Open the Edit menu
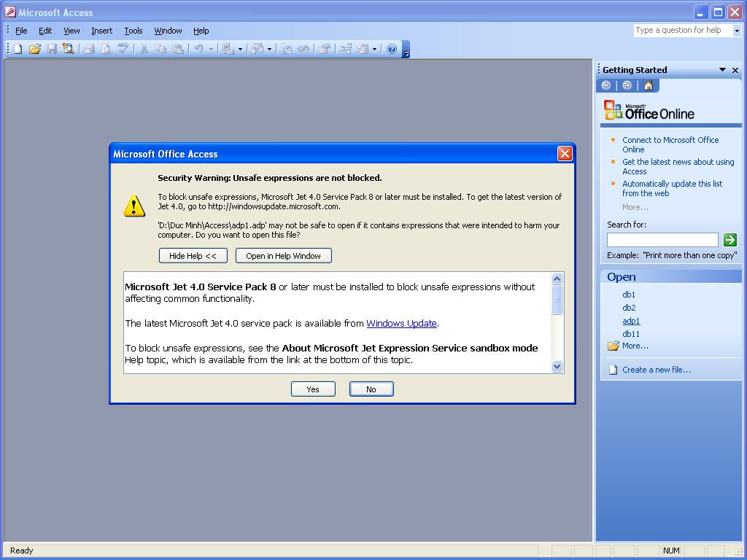This screenshot has width=747, height=560. pos(45,31)
